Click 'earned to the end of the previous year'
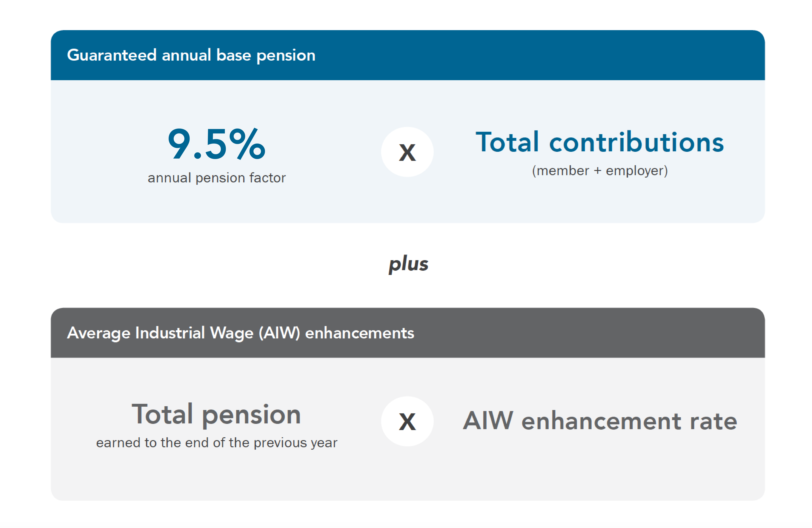This screenshot has width=812, height=528. point(216,443)
